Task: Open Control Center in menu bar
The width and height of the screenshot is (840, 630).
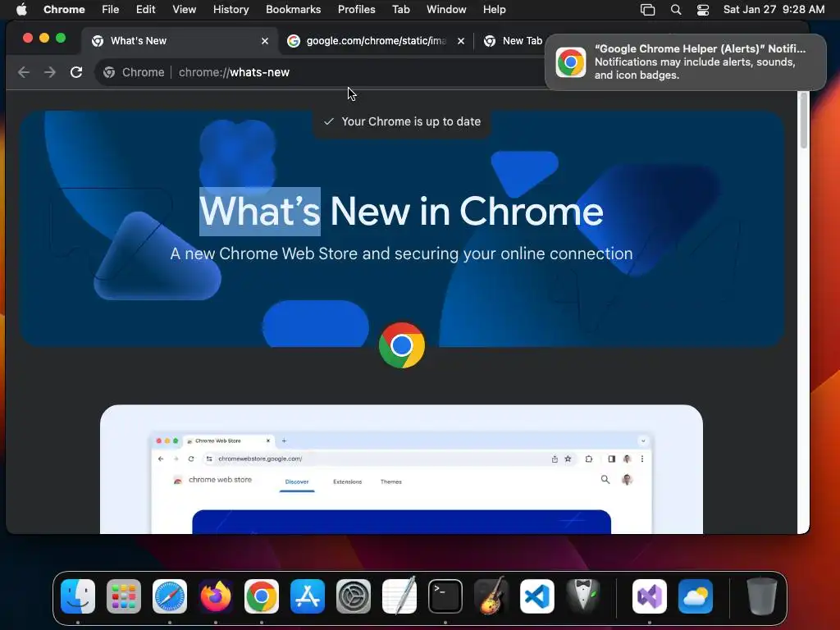Action: click(x=703, y=10)
